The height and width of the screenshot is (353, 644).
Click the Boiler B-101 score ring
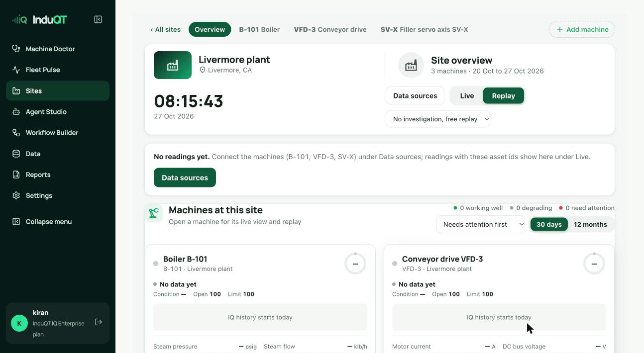pos(355,264)
